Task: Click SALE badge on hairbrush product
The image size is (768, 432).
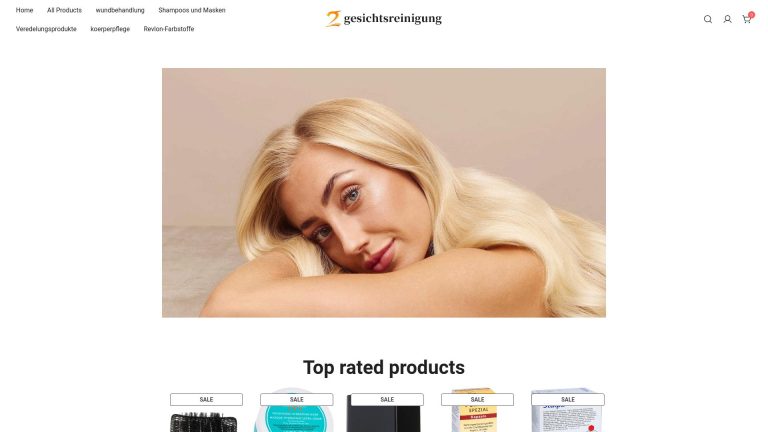Action: [206, 400]
